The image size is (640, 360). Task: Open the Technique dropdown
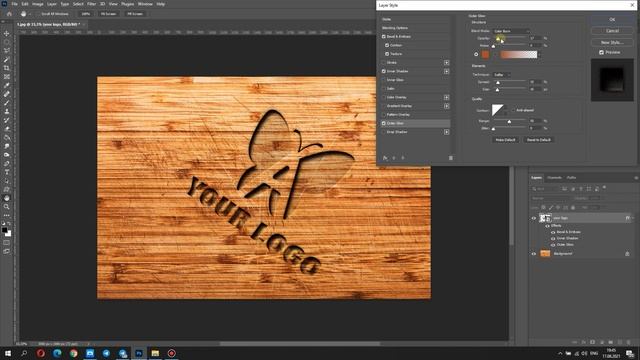[502, 75]
